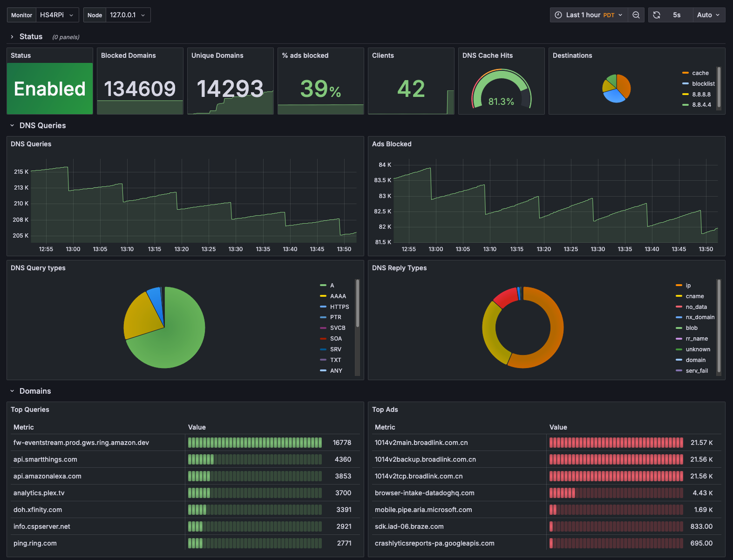Open the % ads blocked panel title

(305, 55)
